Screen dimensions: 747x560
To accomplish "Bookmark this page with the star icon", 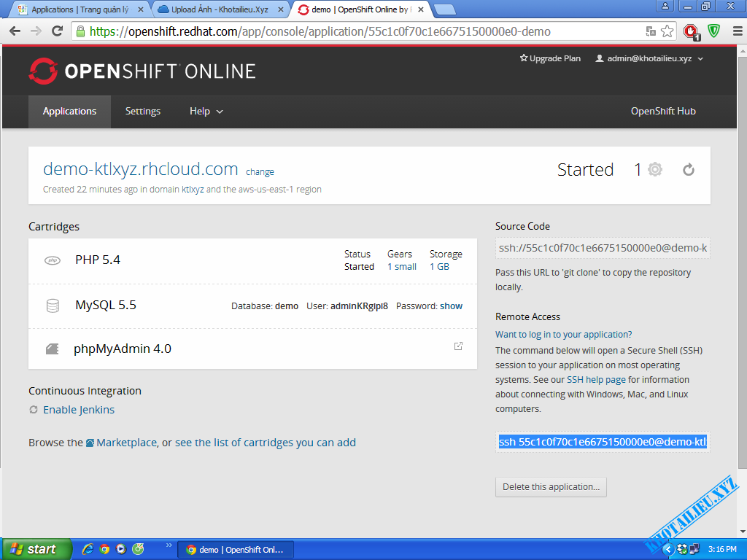I will pyautogui.click(x=667, y=31).
